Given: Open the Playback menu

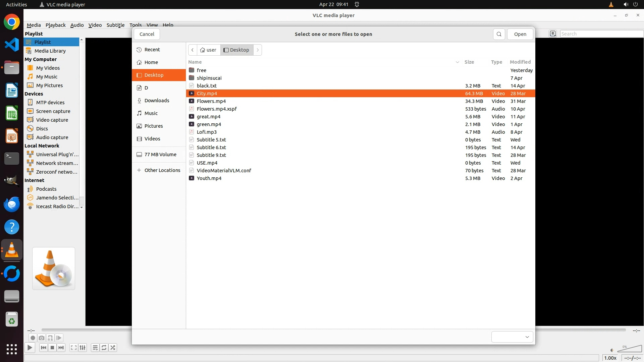Looking at the screenshot, I should [55, 25].
